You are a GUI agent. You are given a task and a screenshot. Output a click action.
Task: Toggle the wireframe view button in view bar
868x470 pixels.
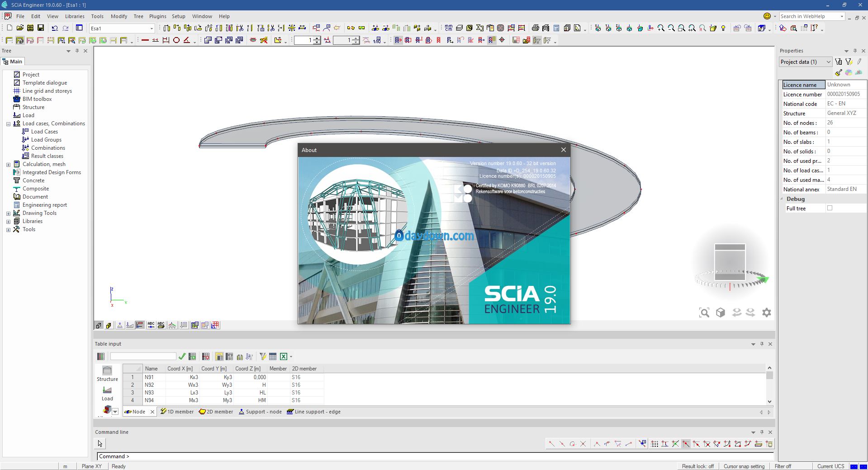click(x=99, y=325)
